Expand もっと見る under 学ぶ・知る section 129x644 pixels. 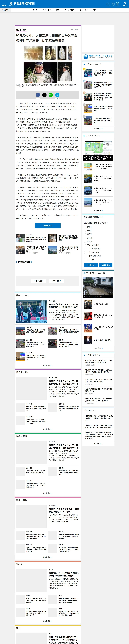click(48, 557)
